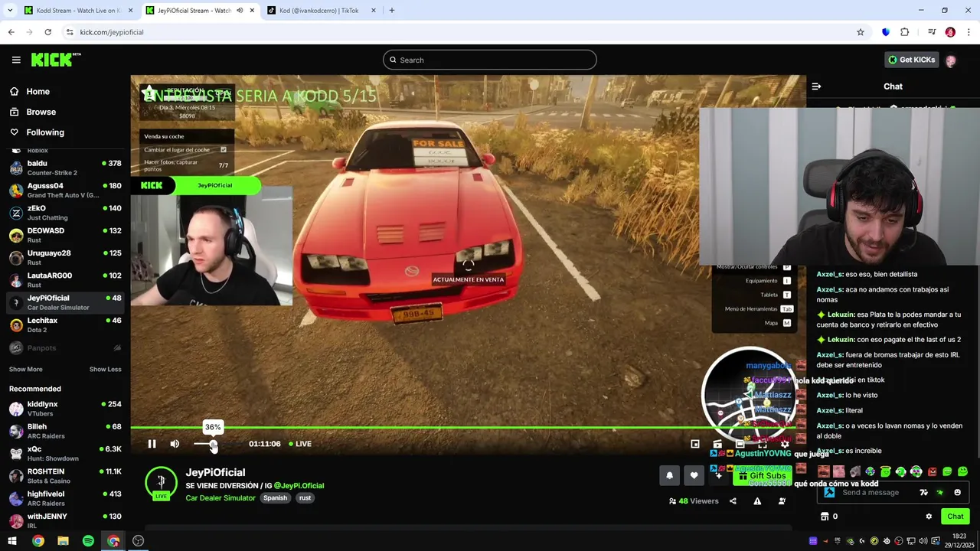
Task: Mute the player volume speaker icon
Action: pyautogui.click(x=175, y=444)
